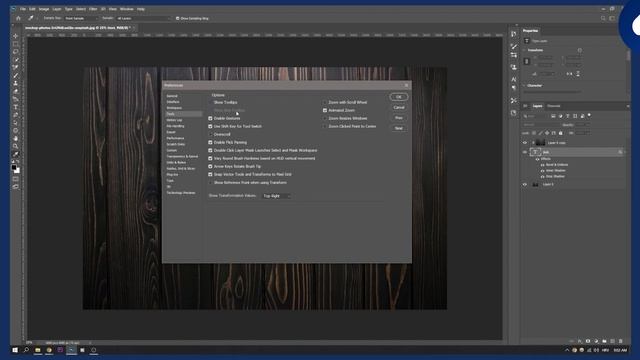The width and height of the screenshot is (640, 360).
Task: Enable Zoom with Scroll Wheel
Action: click(x=325, y=102)
